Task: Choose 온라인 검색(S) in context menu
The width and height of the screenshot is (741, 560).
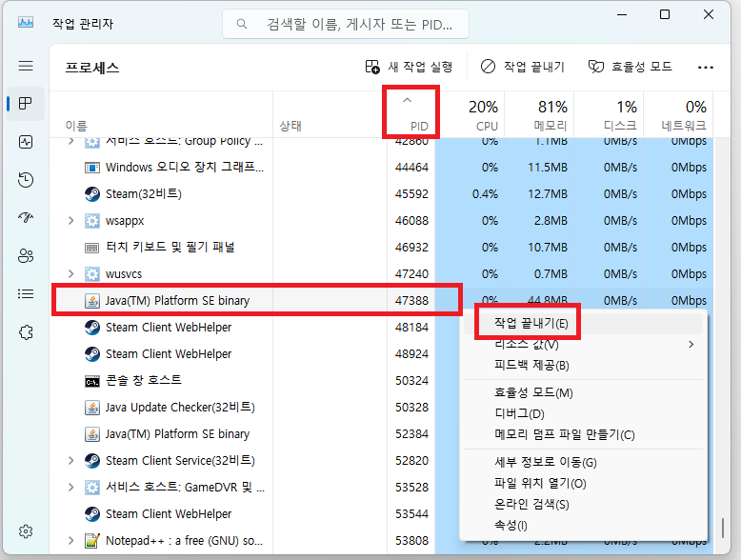Action: tap(583, 504)
